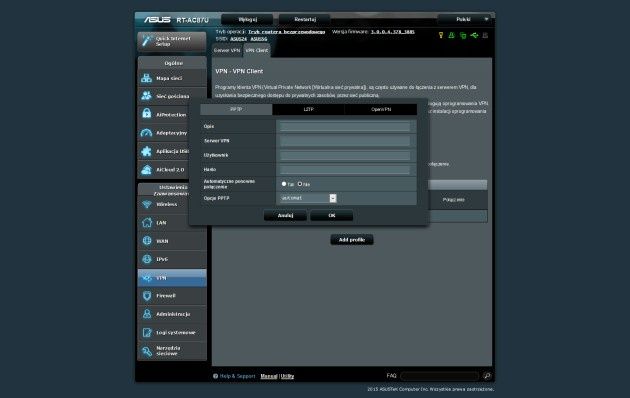Open the AiCloud 2.0 cloud icon
This screenshot has height=398, width=630.
[x=147, y=169]
